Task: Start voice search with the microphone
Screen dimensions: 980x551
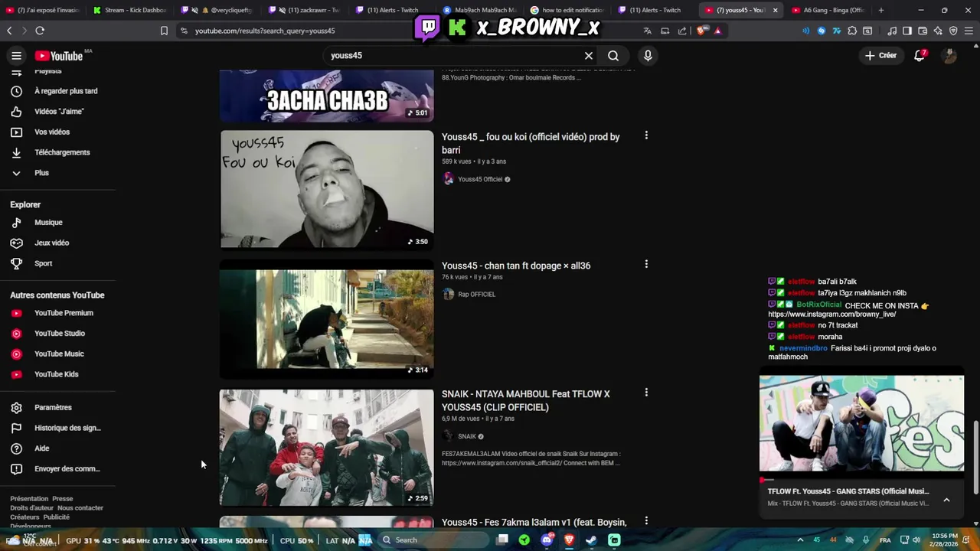Action: coord(648,56)
